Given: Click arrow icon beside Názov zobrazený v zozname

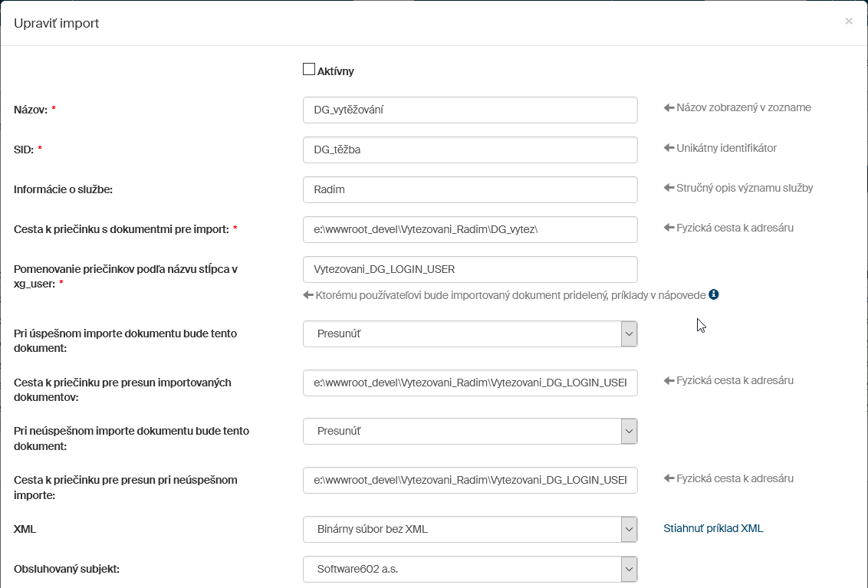Looking at the screenshot, I should click(x=668, y=108).
